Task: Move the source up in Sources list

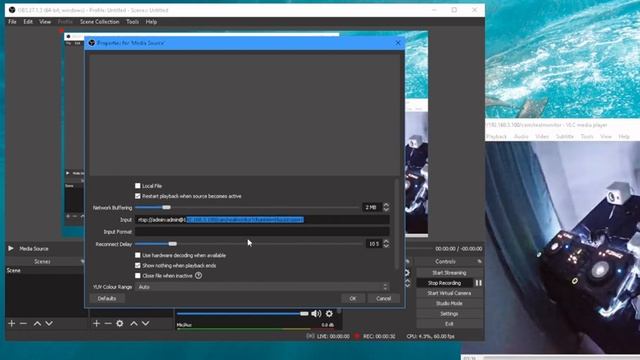Action: 134,324
